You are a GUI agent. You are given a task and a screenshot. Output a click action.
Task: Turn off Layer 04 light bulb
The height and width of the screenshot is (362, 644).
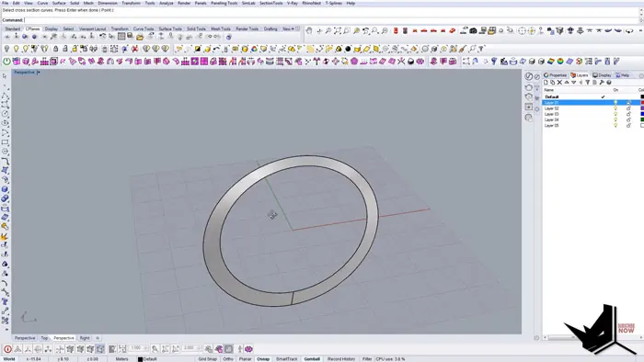[x=615, y=119]
